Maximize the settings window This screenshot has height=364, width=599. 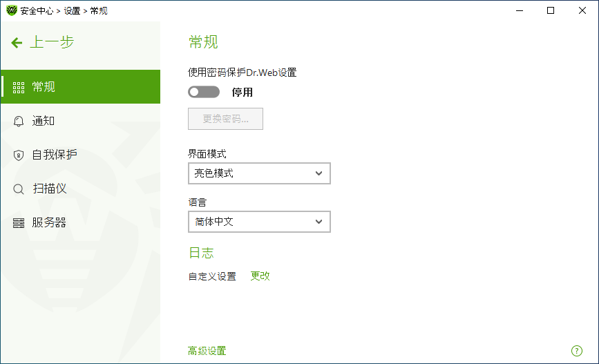coord(551,10)
